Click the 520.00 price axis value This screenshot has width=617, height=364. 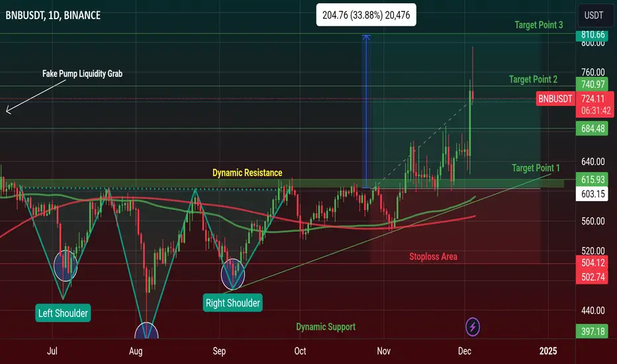coord(593,251)
